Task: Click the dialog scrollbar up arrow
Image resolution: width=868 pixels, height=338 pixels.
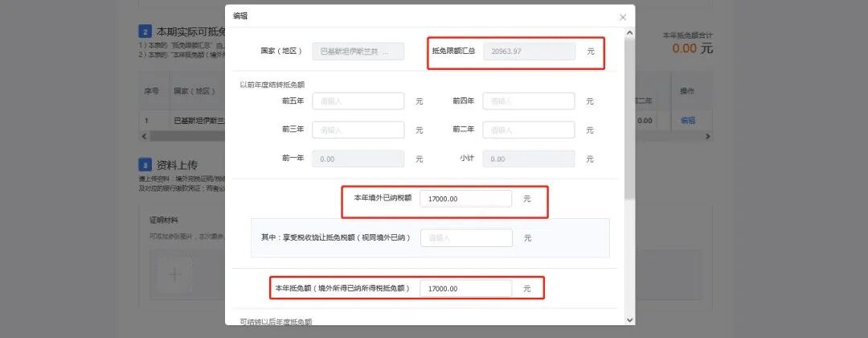Action: click(629, 33)
